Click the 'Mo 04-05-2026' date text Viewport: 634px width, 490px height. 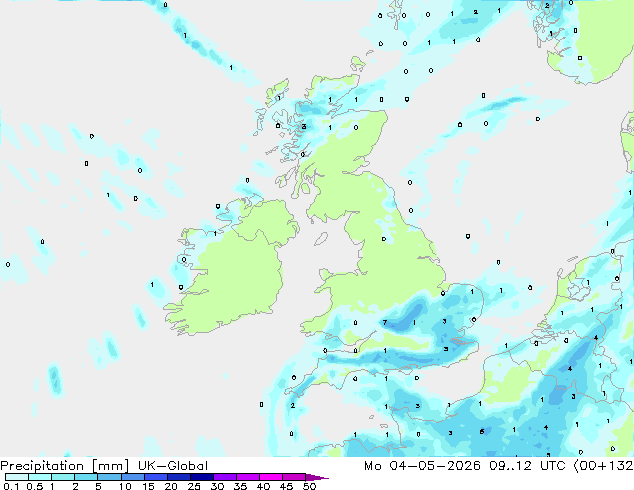click(423, 466)
